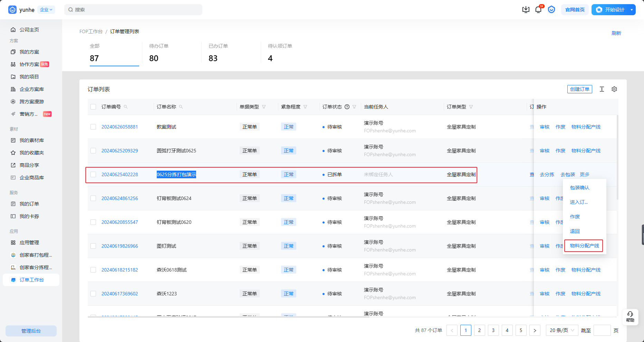The height and width of the screenshot is (342, 644).
Task: Open order link 20240624861256
Action: (x=119, y=198)
